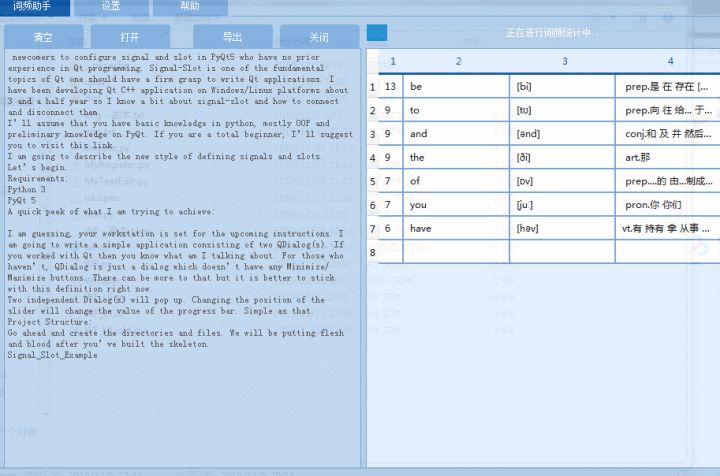
Task: Click the blue progress bar chunk
Action: 377,33
